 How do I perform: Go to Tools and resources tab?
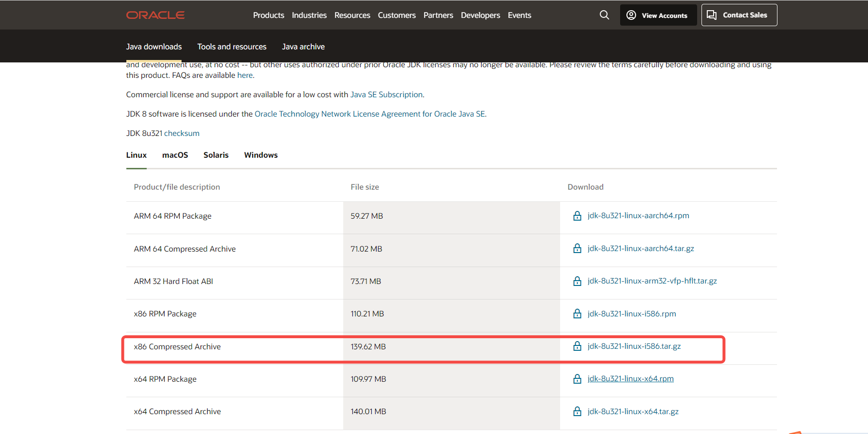point(232,46)
